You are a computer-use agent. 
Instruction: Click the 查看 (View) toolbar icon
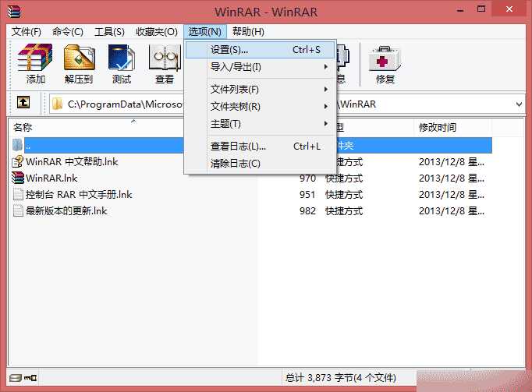click(x=164, y=62)
